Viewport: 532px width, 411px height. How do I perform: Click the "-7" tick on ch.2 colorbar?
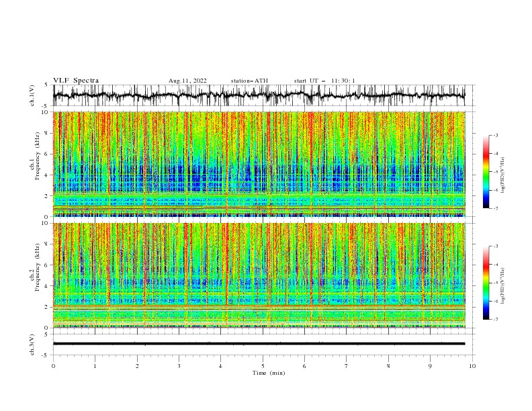point(496,319)
